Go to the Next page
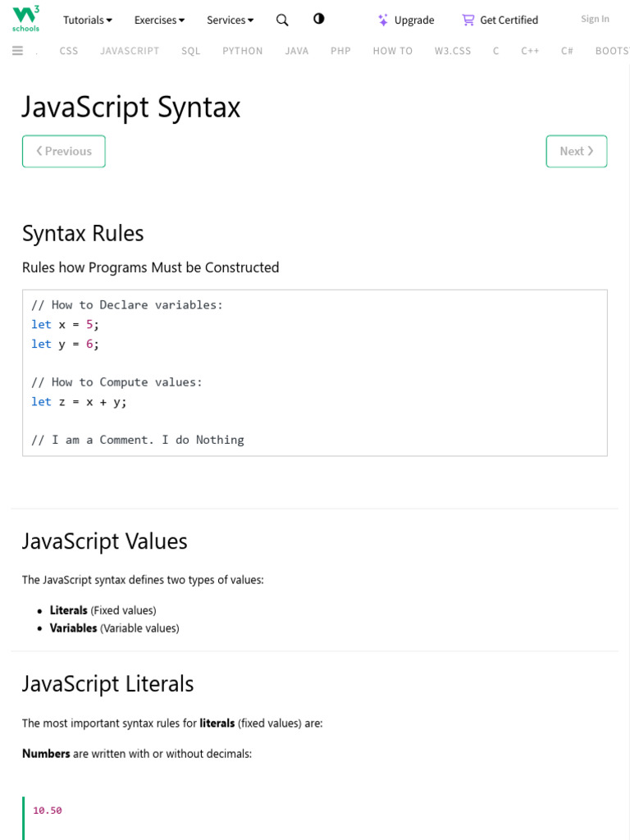630x840 pixels. click(576, 151)
